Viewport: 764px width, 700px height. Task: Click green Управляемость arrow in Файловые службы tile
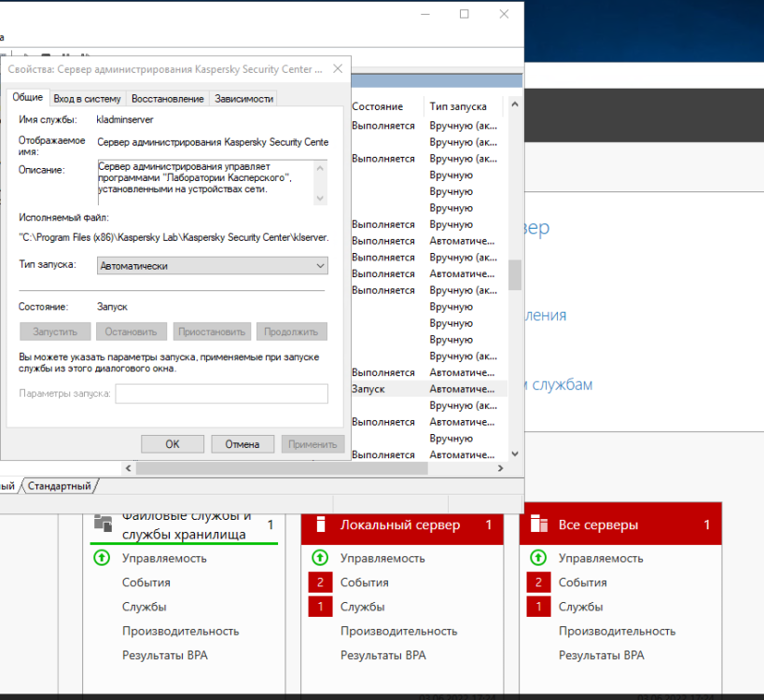(102, 558)
